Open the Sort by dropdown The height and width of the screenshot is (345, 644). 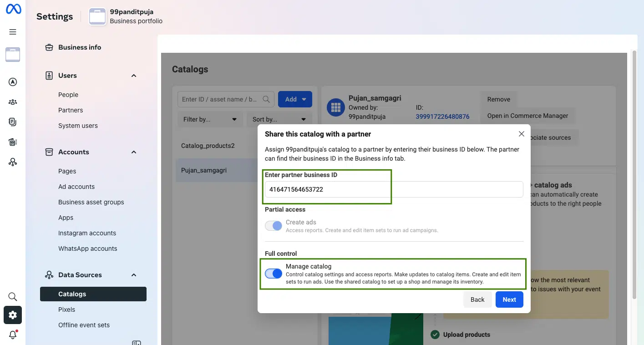click(x=279, y=119)
